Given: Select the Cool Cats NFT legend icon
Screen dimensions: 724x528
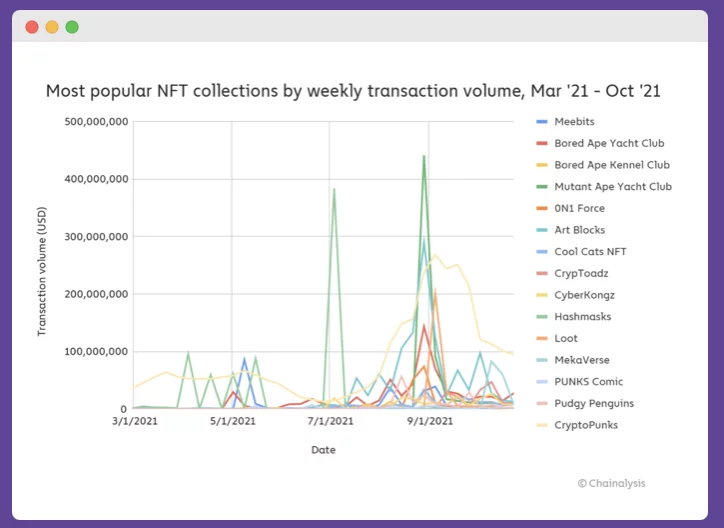Looking at the screenshot, I should 542,252.
